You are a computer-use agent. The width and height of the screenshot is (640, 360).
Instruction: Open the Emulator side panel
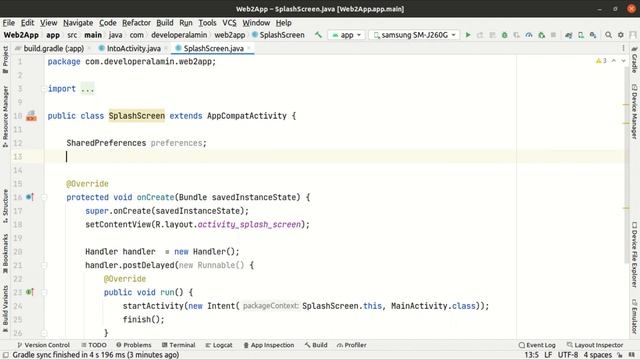(x=634, y=316)
